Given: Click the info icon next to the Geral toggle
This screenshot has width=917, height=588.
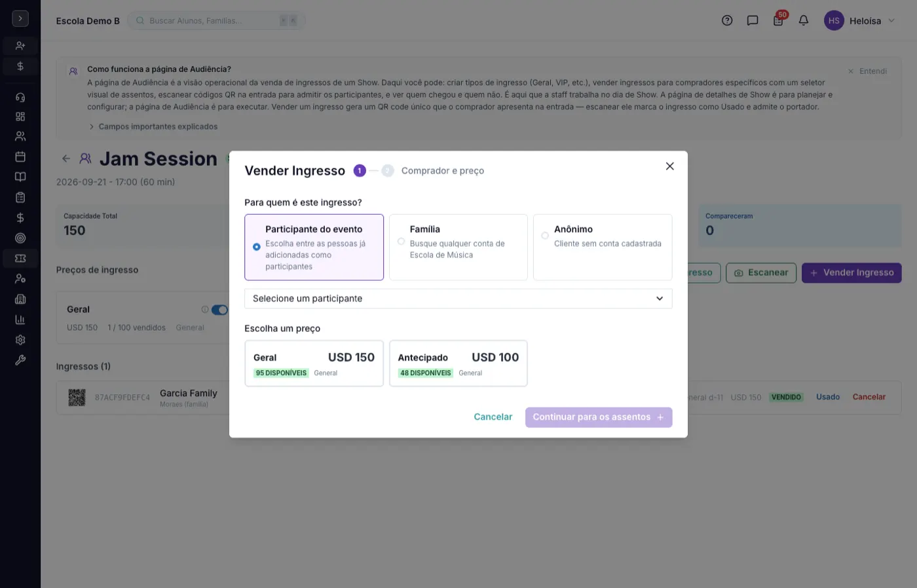Looking at the screenshot, I should point(205,310).
